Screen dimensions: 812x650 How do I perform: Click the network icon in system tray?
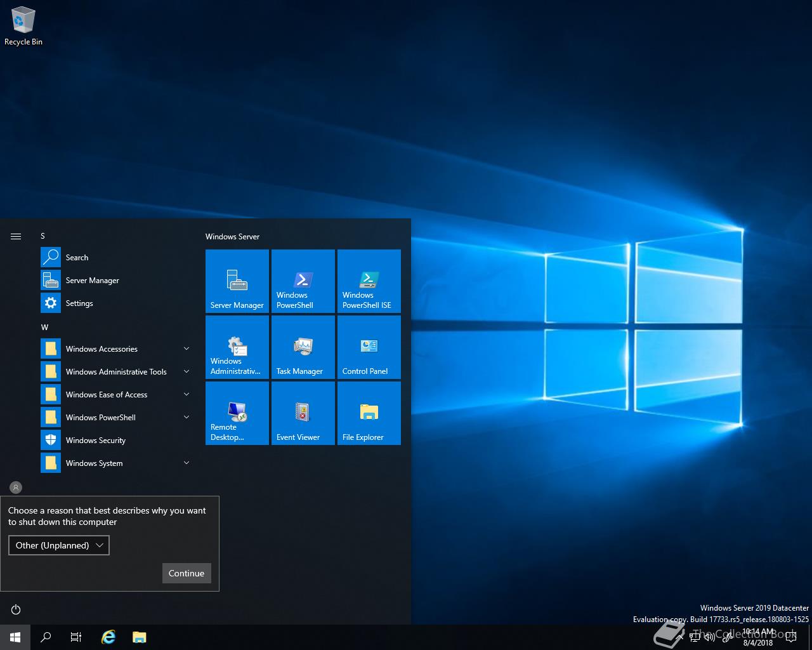point(695,637)
